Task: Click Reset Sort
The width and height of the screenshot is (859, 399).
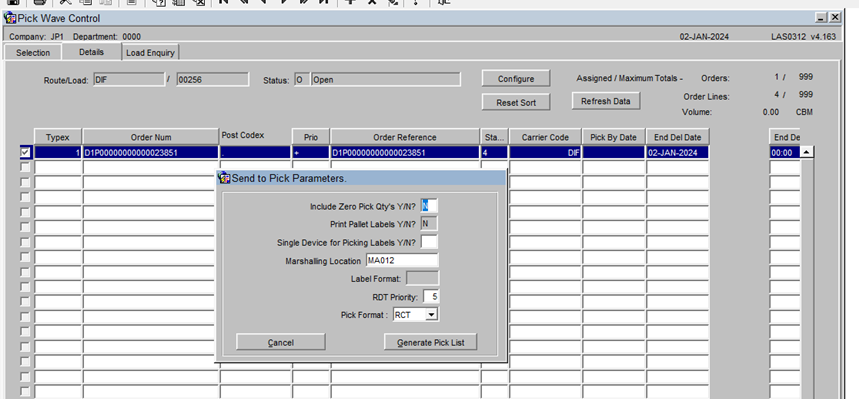Action: pyautogui.click(x=516, y=102)
